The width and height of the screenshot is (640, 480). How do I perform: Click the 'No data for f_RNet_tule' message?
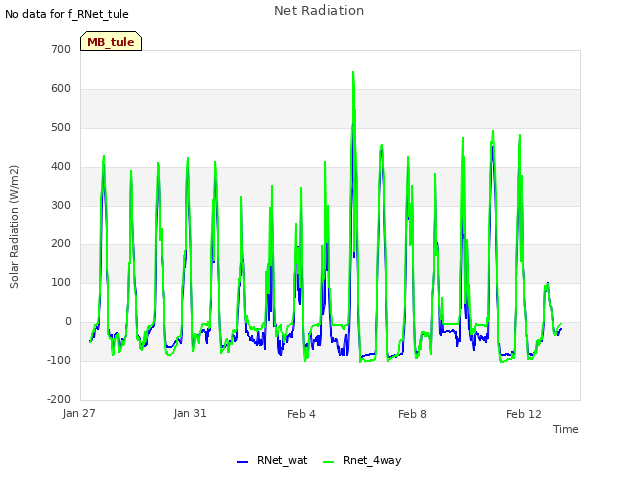click(x=67, y=14)
